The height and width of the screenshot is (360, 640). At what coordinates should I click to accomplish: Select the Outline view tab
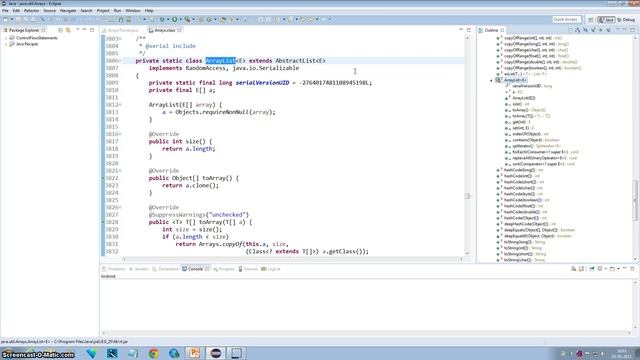(x=491, y=30)
